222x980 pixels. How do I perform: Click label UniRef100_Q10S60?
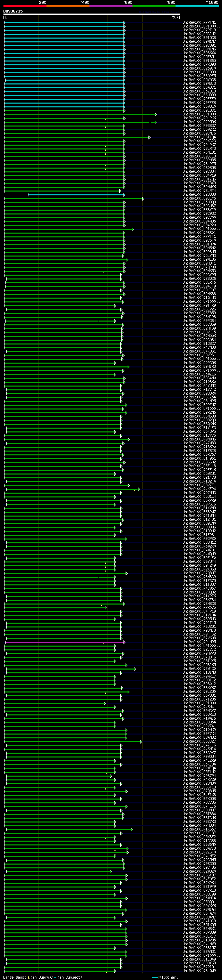coord(199,382)
